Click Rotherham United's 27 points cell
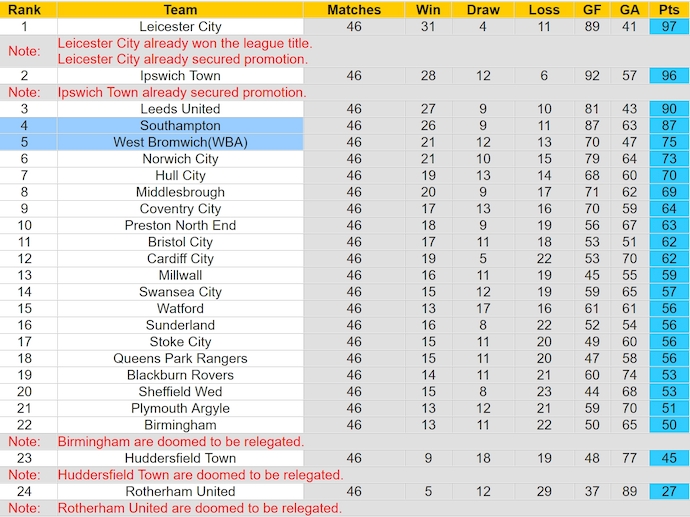This screenshot has width=690, height=517. tap(669, 492)
